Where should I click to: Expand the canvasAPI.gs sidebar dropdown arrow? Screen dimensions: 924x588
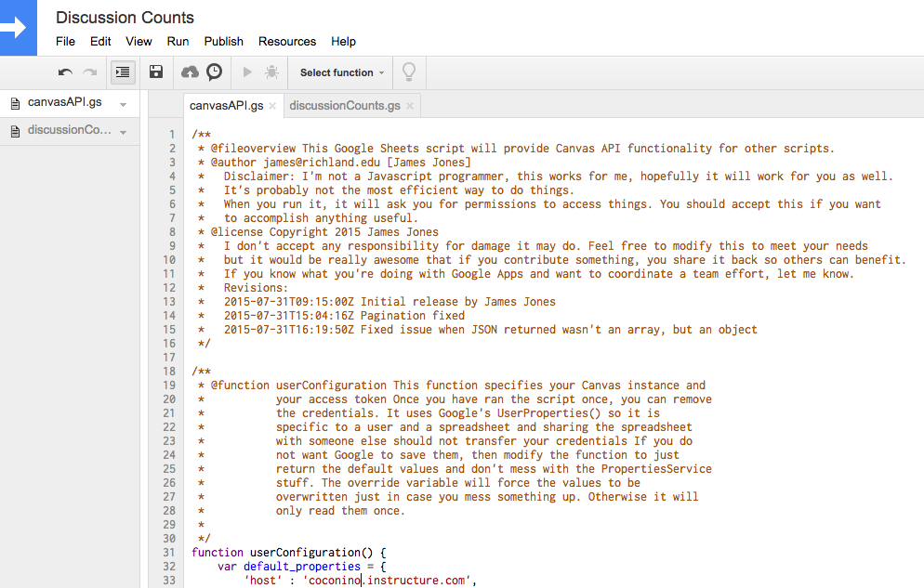point(123,105)
